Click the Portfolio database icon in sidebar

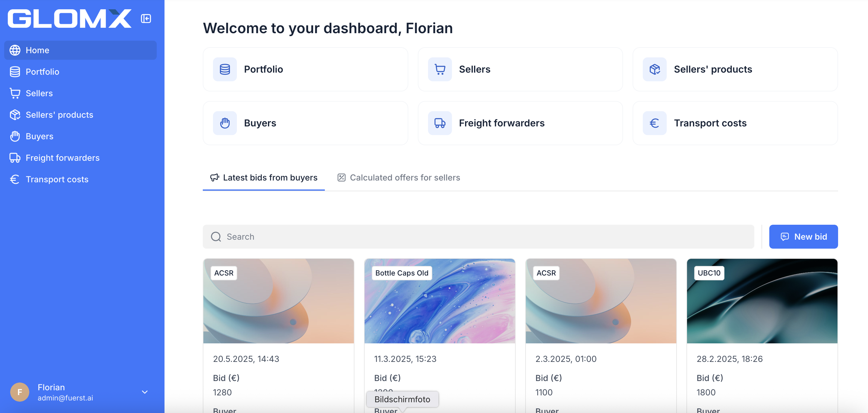coord(15,72)
